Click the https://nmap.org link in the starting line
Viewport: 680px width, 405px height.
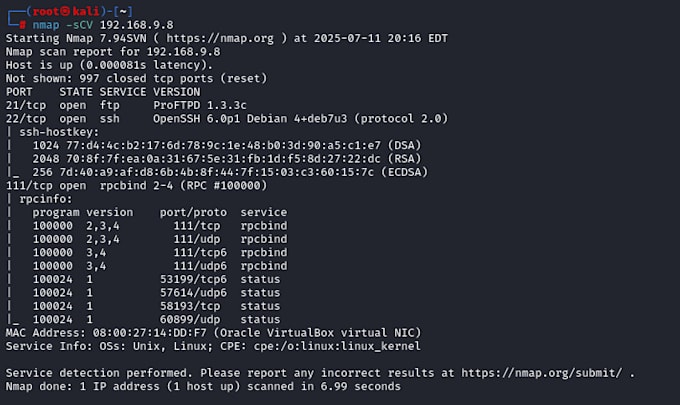220,39
